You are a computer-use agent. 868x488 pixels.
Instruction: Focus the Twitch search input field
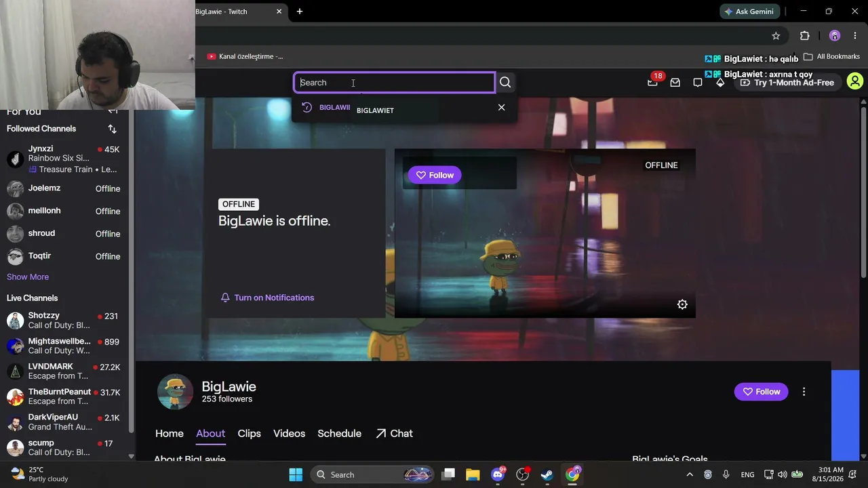[394, 83]
